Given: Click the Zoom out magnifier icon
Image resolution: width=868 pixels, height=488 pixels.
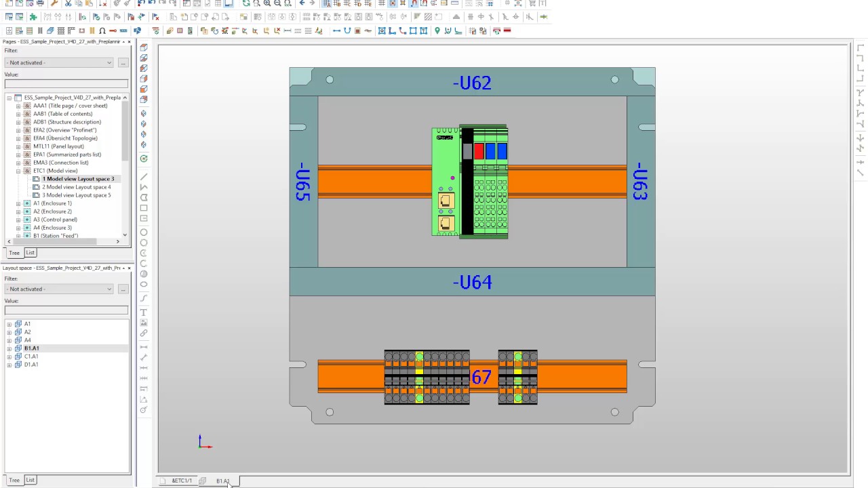Looking at the screenshot, I should click(x=277, y=3).
